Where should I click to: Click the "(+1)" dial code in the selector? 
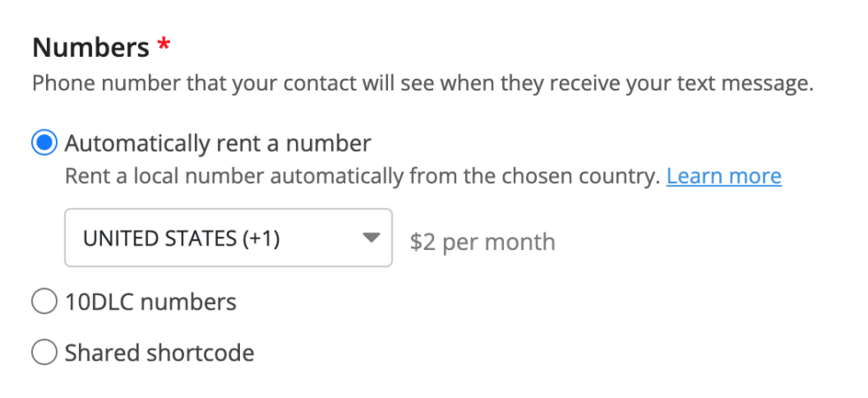tap(260, 238)
